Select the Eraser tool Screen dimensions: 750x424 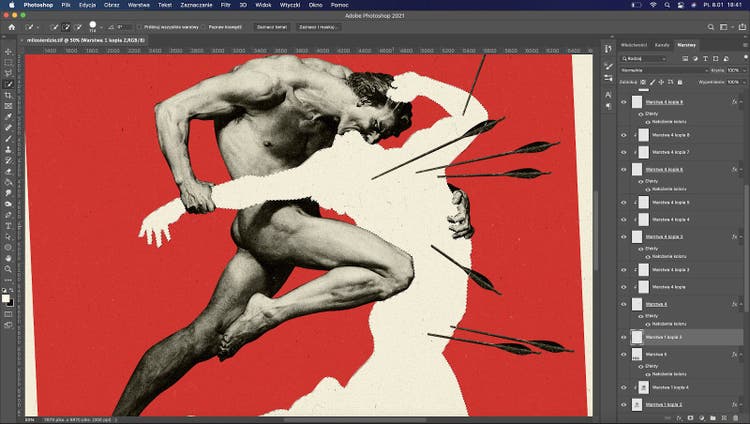click(x=8, y=171)
